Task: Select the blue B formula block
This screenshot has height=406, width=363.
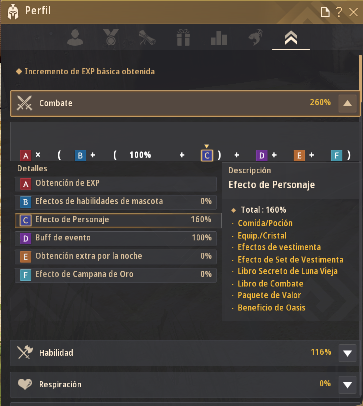Action: [x=80, y=155]
